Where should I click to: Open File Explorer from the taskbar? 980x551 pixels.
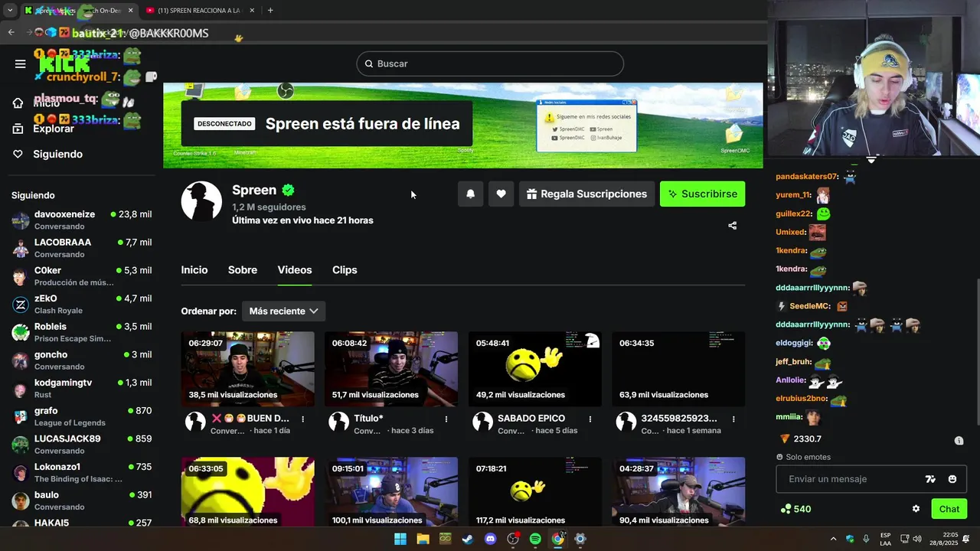[423, 539]
